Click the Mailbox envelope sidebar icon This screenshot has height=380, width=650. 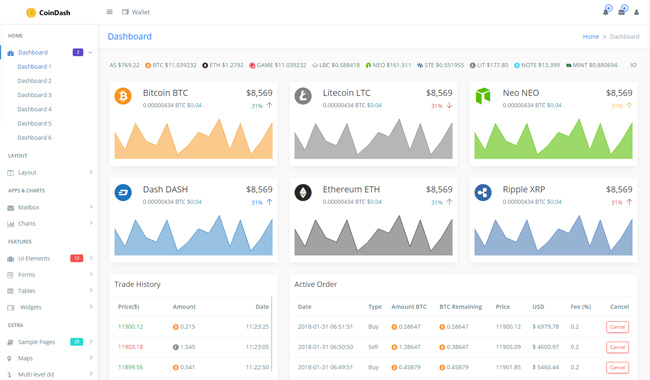click(x=10, y=208)
